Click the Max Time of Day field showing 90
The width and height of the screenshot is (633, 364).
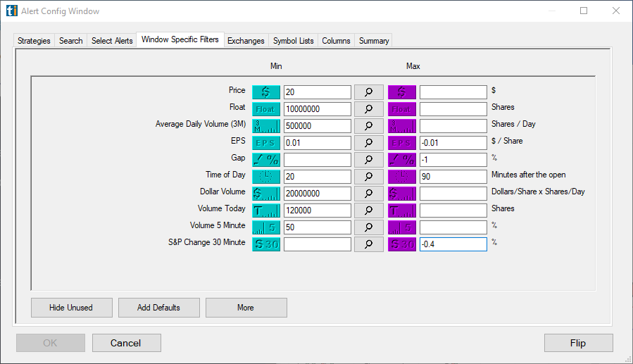(453, 177)
